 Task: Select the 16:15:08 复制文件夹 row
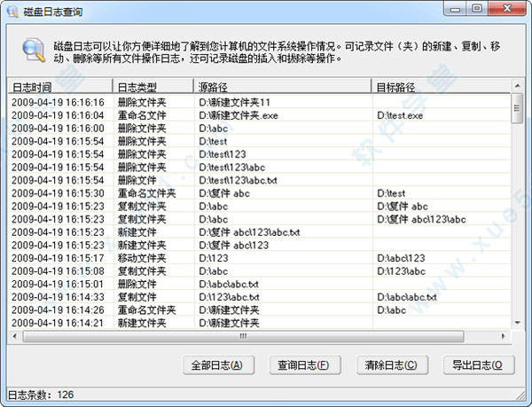click(x=259, y=270)
